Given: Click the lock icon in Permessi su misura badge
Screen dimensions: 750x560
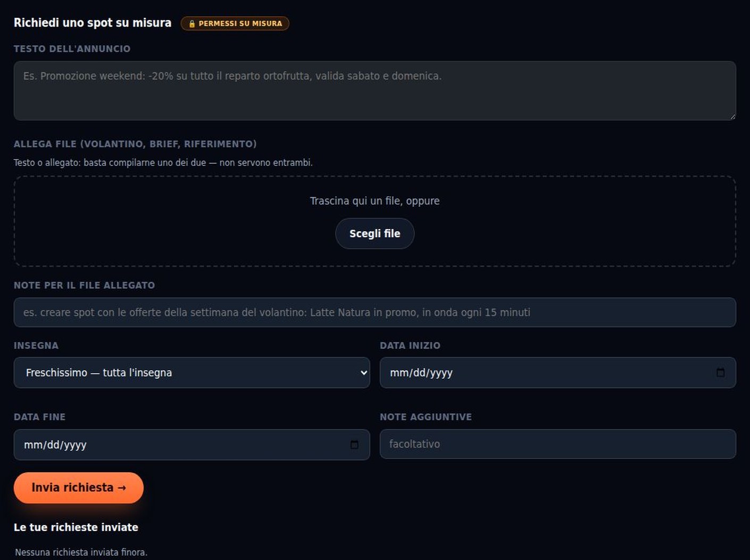Looking at the screenshot, I should tap(192, 23).
